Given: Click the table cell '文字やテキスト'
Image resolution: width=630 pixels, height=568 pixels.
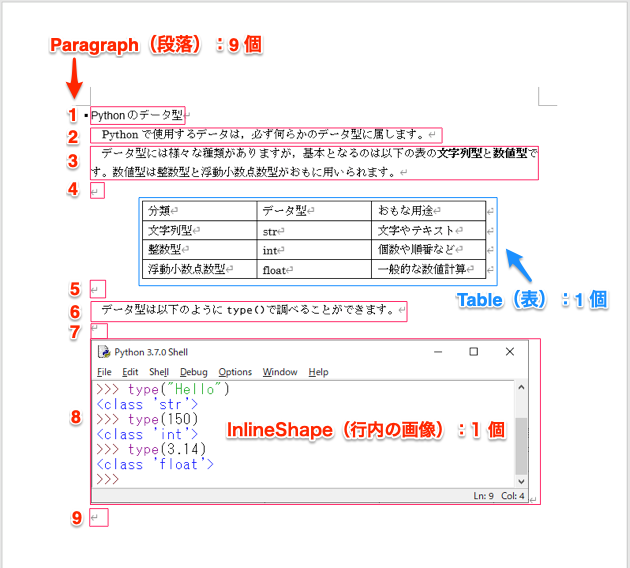Looking at the screenshot, I should click(x=429, y=230).
